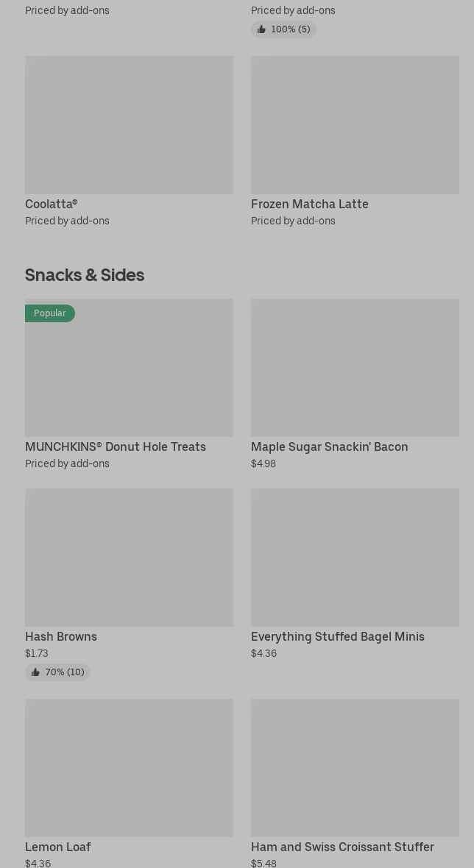The width and height of the screenshot is (474, 868).
Task: Click the Frozen Matcha Latte title
Action: coord(309,204)
